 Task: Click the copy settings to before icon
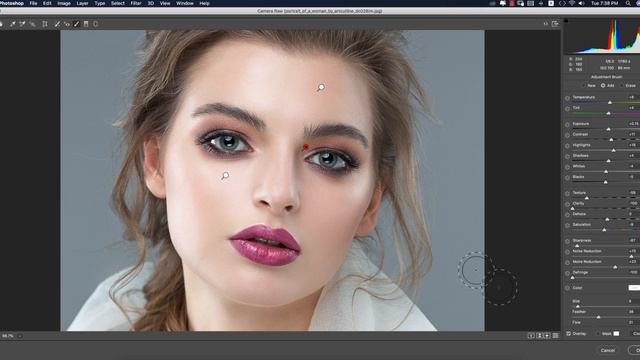coord(547,336)
